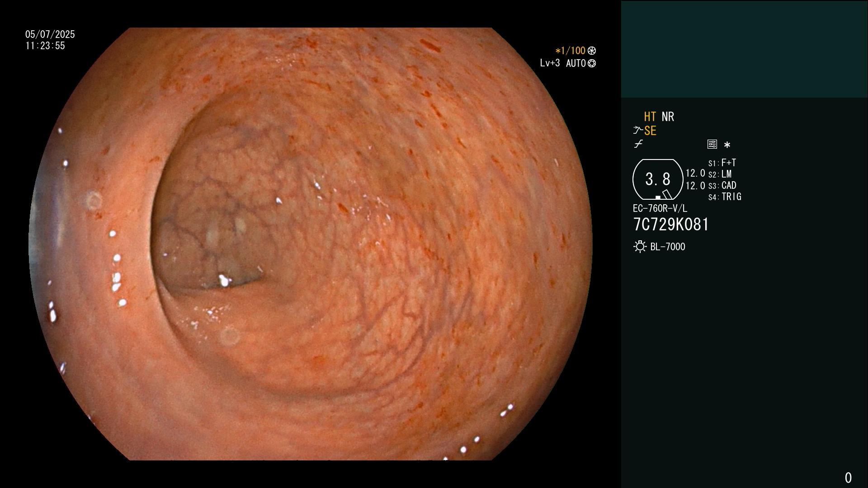
Task: Select the orange SE label
Action: coord(650,131)
